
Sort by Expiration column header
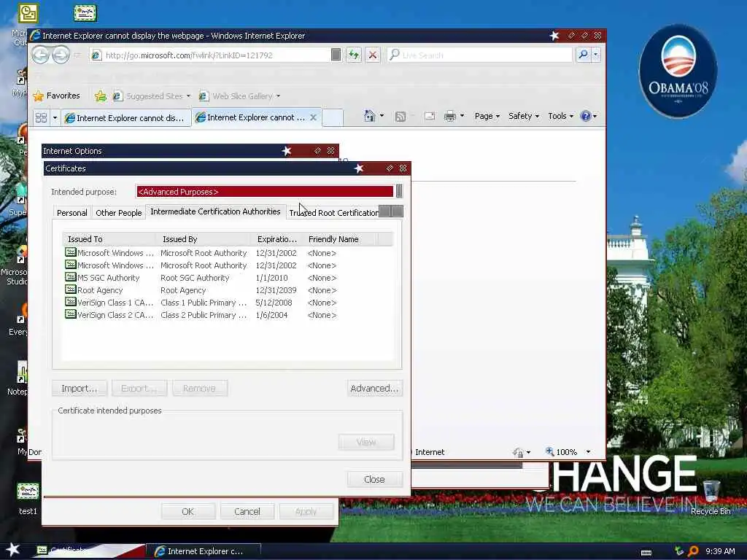(x=276, y=239)
